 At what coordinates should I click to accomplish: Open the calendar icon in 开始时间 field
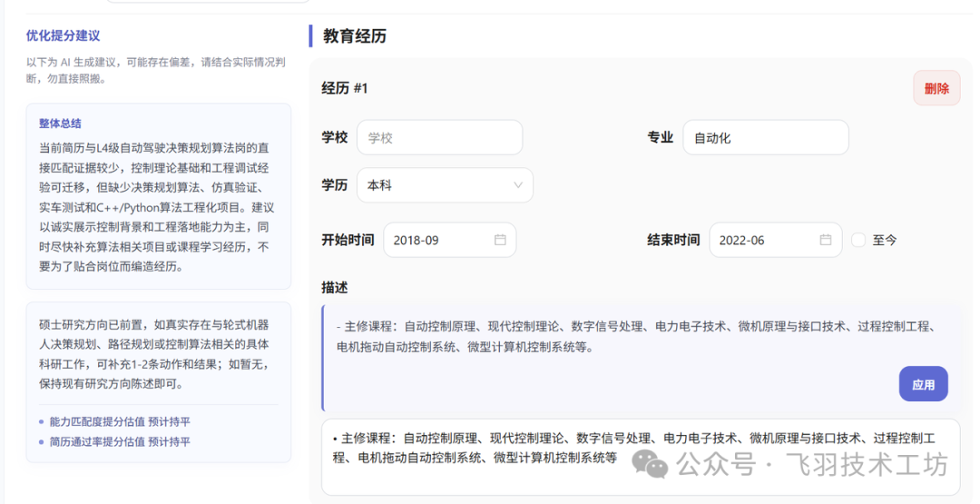[x=500, y=240]
